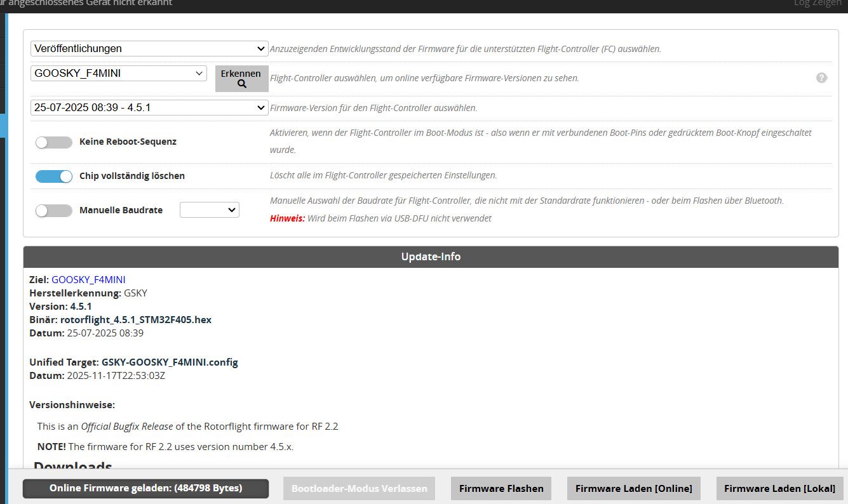Click the magnifier icon on Erkennen
848x504 pixels.
[x=241, y=84]
